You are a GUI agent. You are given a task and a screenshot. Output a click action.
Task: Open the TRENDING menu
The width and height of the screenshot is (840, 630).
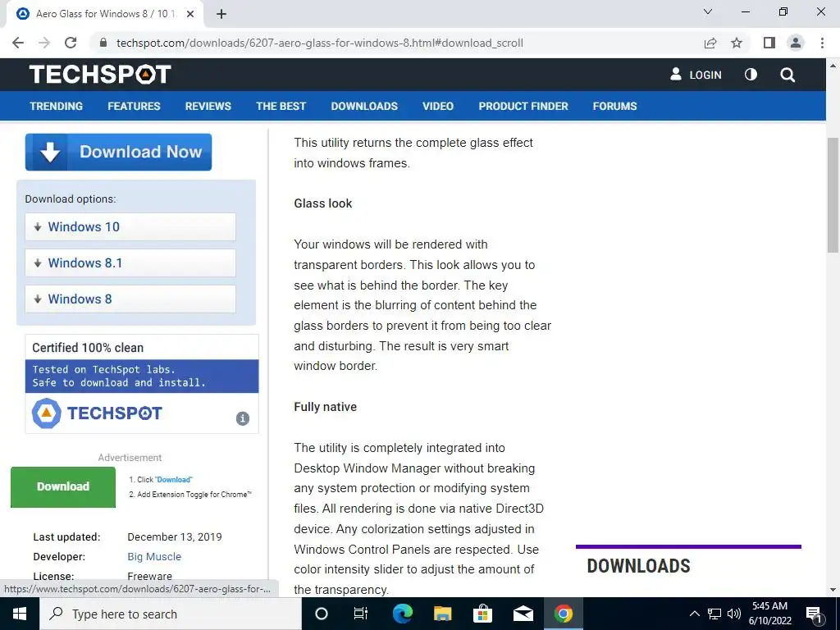tap(57, 106)
